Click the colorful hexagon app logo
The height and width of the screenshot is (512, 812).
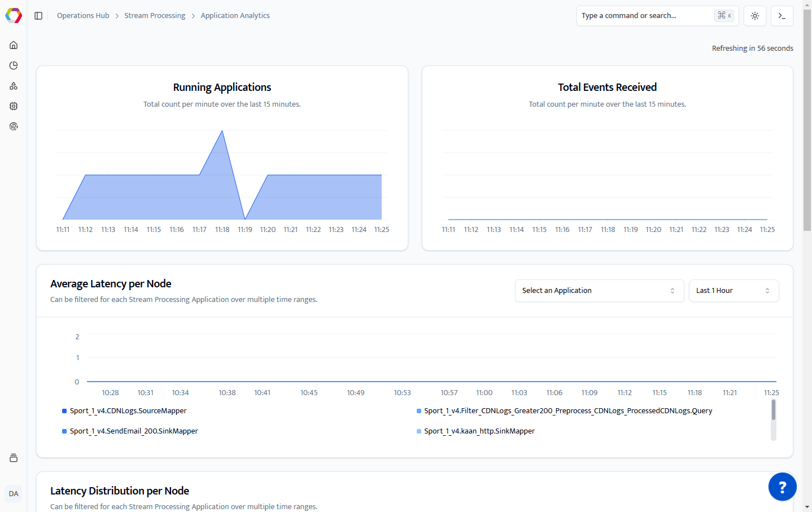point(14,16)
